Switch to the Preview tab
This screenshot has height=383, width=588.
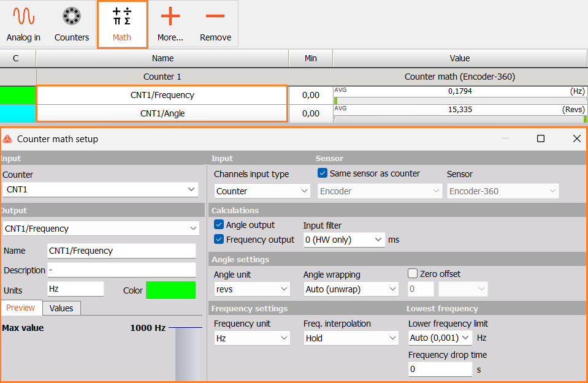click(x=21, y=308)
